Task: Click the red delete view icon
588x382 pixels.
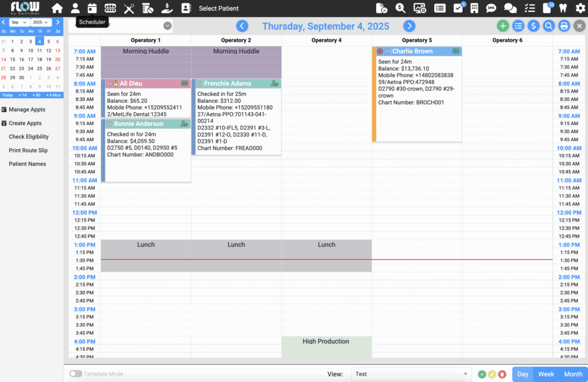Action: pyautogui.click(x=502, y=374)
